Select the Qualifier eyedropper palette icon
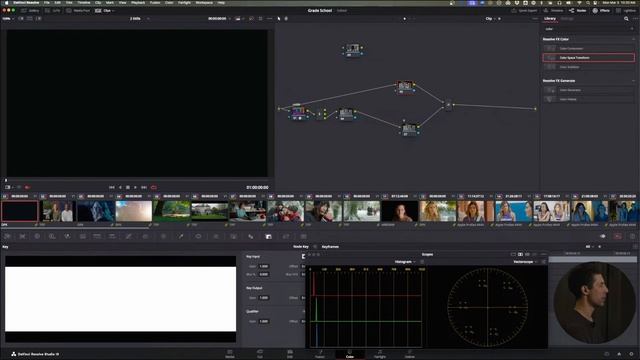Viewport: 640px width, 360px height. (x=180, y=236)
